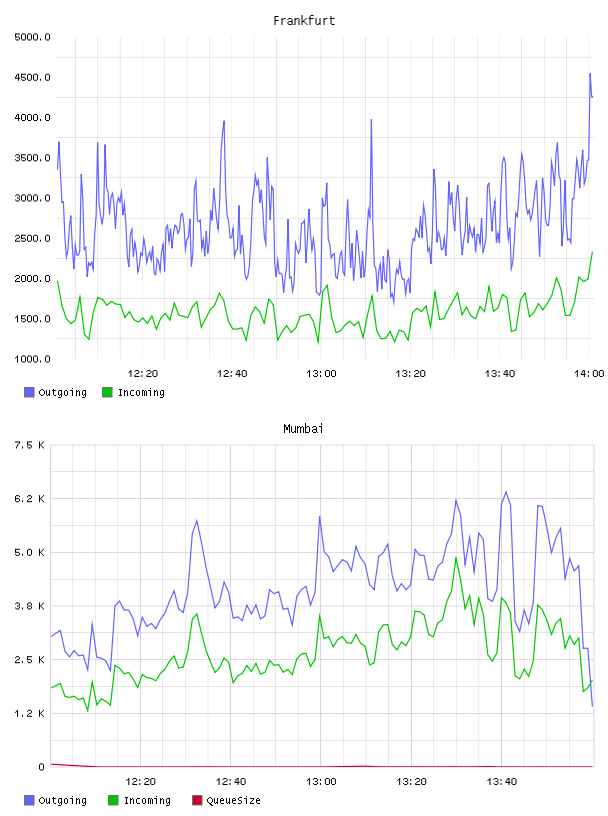Viewport: 608px width, 816px height.
Task: Click the 2500.0 y-axis label in Frankfurt chart
Action: pyautogui.click(x=32, y=238)
